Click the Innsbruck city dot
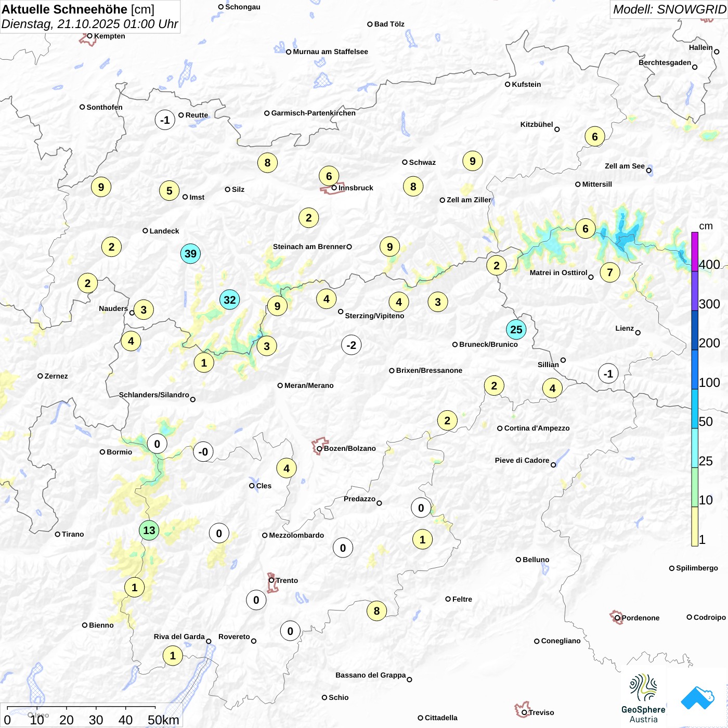 click(334, 188)
